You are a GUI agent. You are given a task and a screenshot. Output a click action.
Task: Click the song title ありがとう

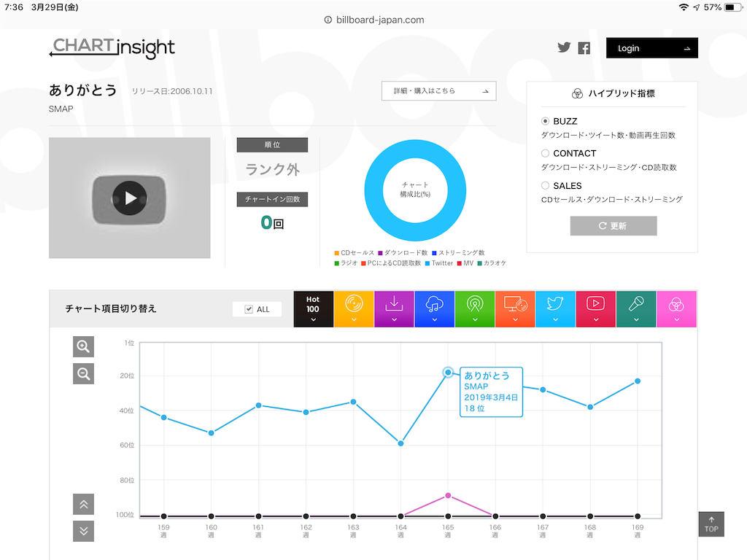coord(83,90)
